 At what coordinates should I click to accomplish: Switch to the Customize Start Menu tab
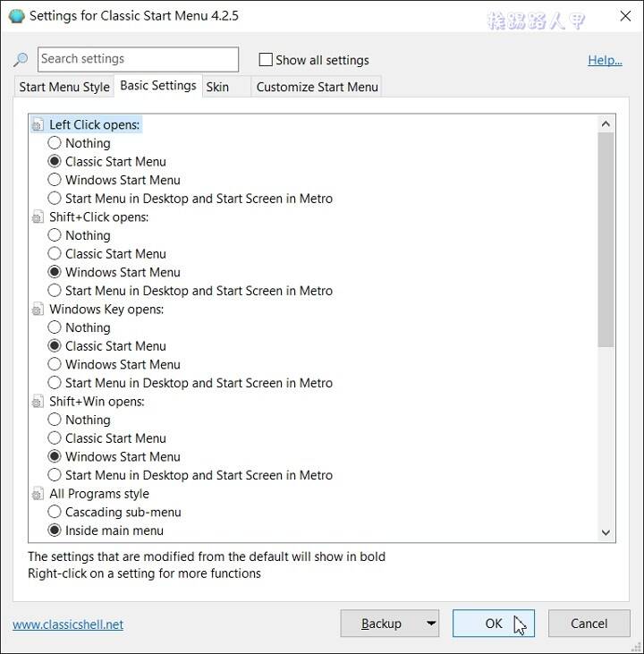[x=317, y=87]
